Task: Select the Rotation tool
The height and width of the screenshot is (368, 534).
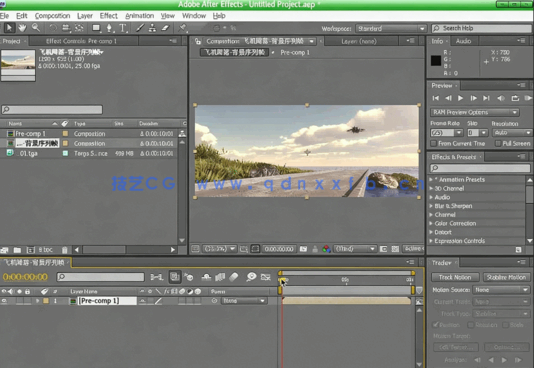Action: 53,28
